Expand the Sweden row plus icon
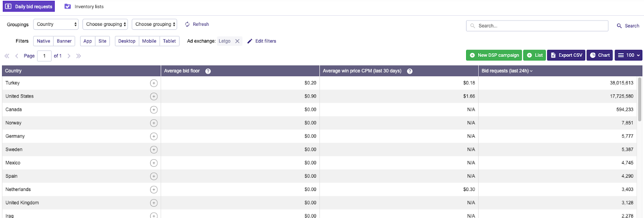The height and width of the screenshot is (218, 644). click(x=154, y=149)
